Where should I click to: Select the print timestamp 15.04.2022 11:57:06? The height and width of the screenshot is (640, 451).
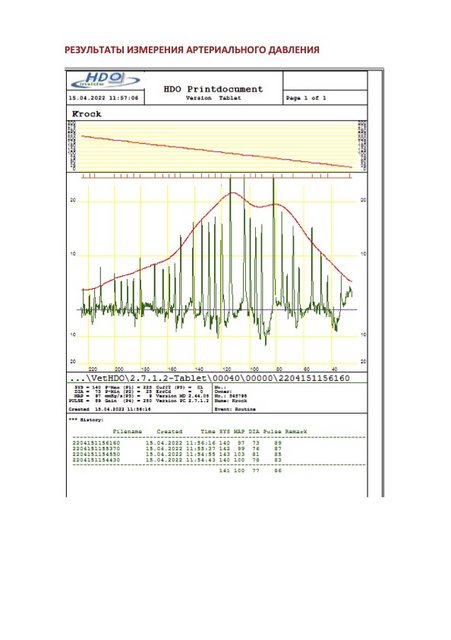tap(103, 98)
